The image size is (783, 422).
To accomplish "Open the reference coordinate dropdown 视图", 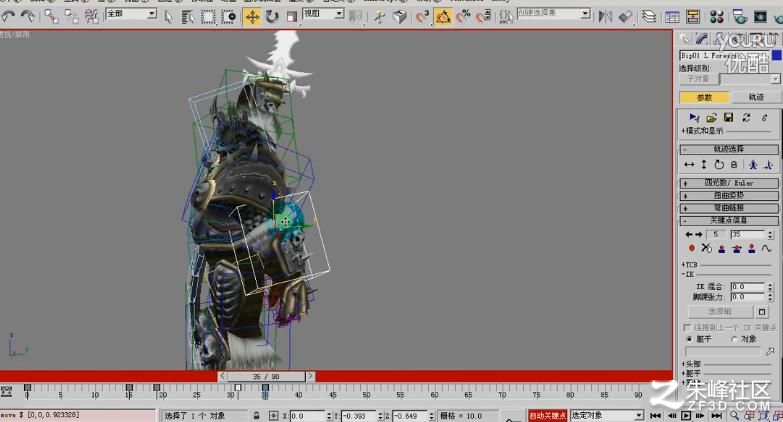I will pyautogui.click(x=324, y=14).
